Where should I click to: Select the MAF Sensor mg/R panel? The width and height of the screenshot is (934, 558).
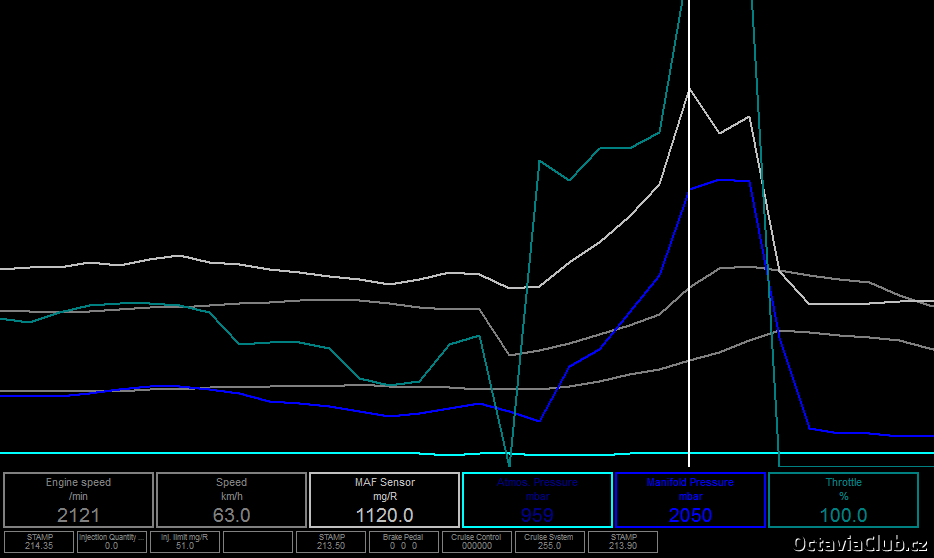coord(384,500)
